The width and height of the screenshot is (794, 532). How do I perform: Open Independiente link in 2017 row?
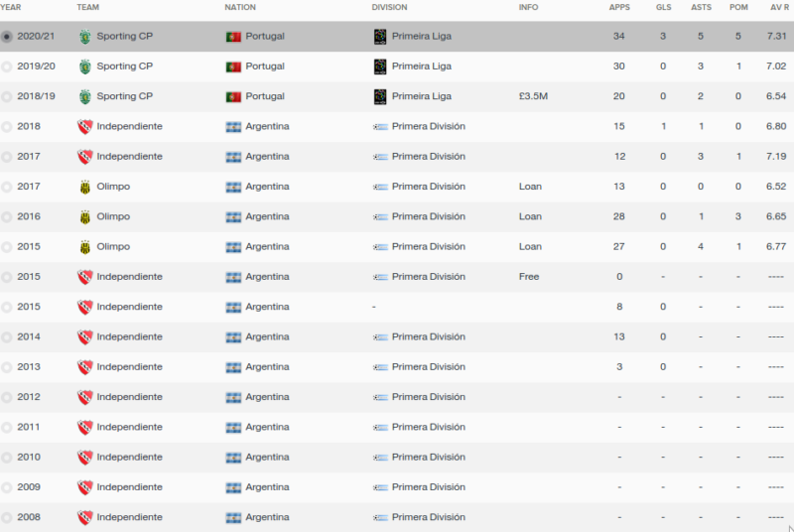coord(130,157)
